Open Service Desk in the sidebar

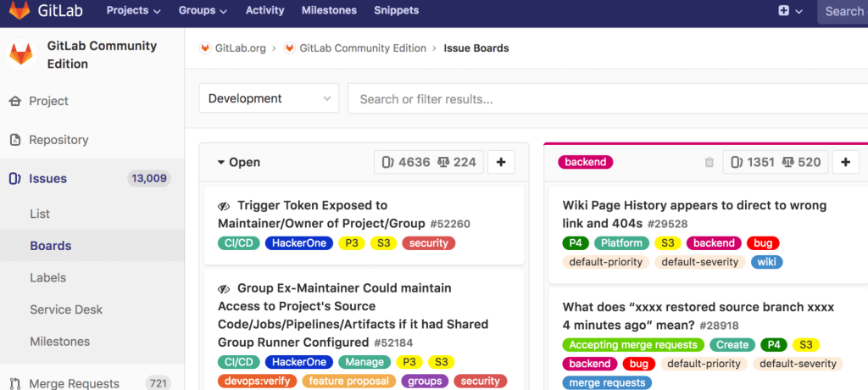click(66, 309)
